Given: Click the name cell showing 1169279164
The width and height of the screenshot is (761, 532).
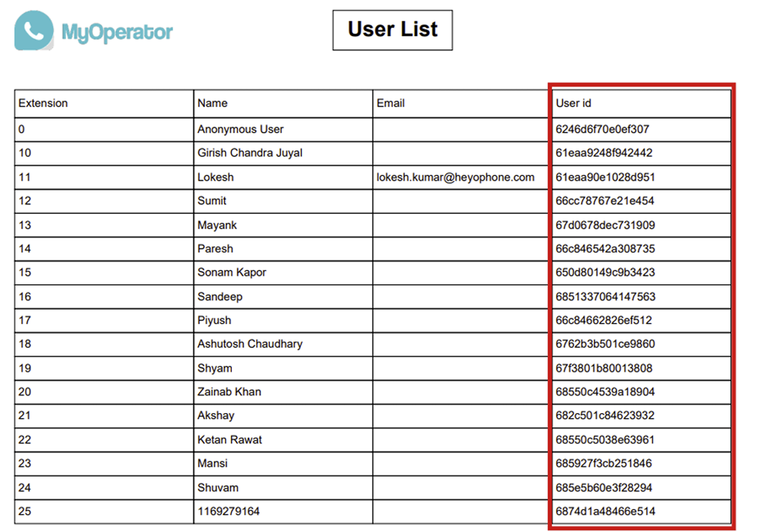Looking at the screenshot, I should [x=228, y=511].
